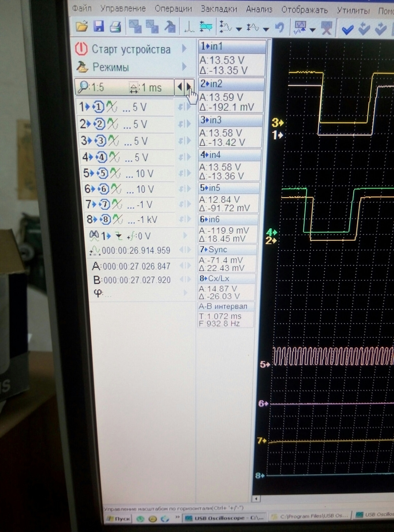Click the vertical cursor waveform toolbar icon
The width and height of the screenshot is (394, 532).
coord(225,28)
